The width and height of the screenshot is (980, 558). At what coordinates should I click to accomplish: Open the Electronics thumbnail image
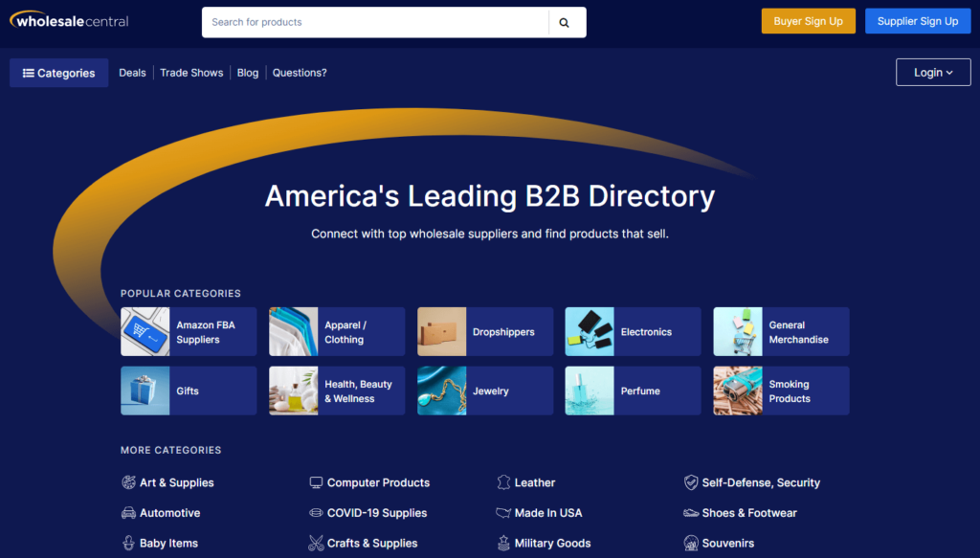(x=590, y=332)
